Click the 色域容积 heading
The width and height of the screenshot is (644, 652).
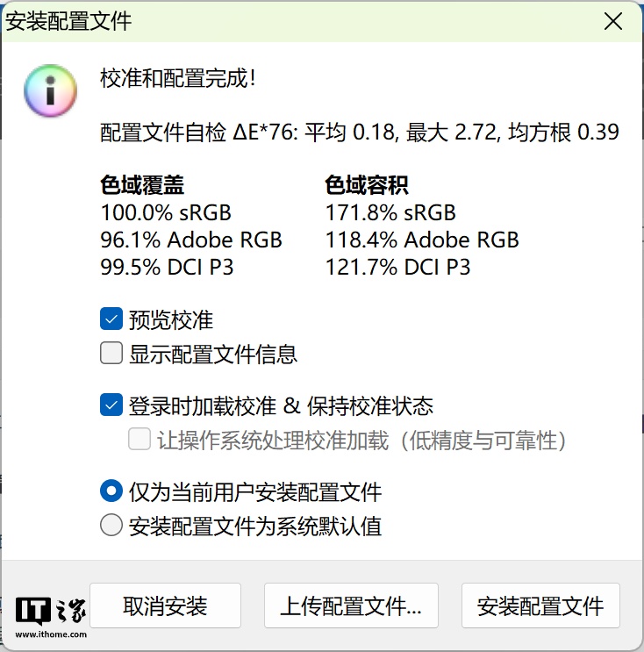pyautogui.click(x=366, y=185)
